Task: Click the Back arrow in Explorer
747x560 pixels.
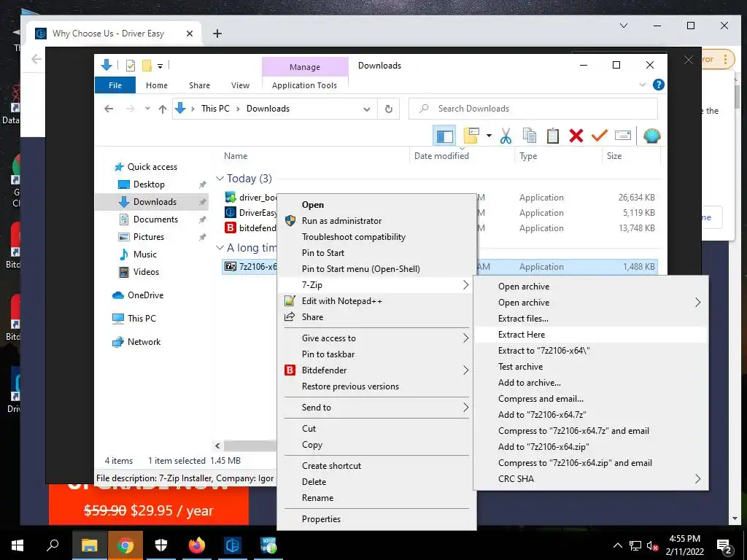Action: tap(109, 109)
